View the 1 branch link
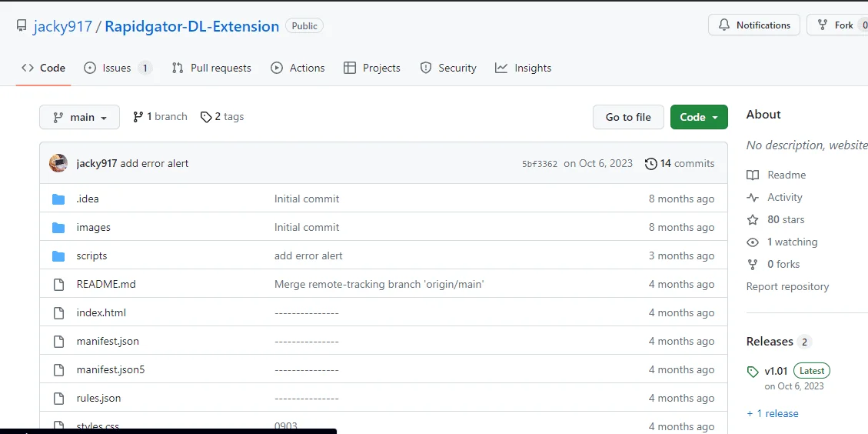 (160, 117)
